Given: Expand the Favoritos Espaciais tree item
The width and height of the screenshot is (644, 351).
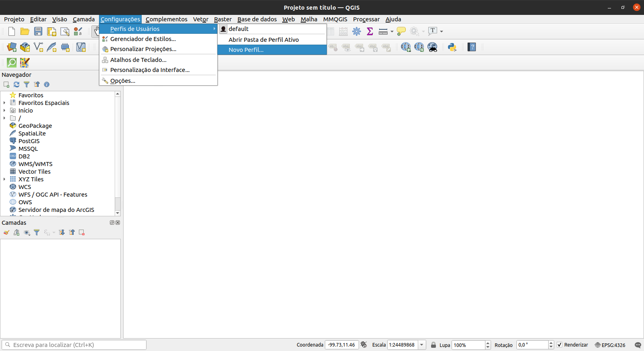Looking at the screenshot, I should click(x=4, y=103).
